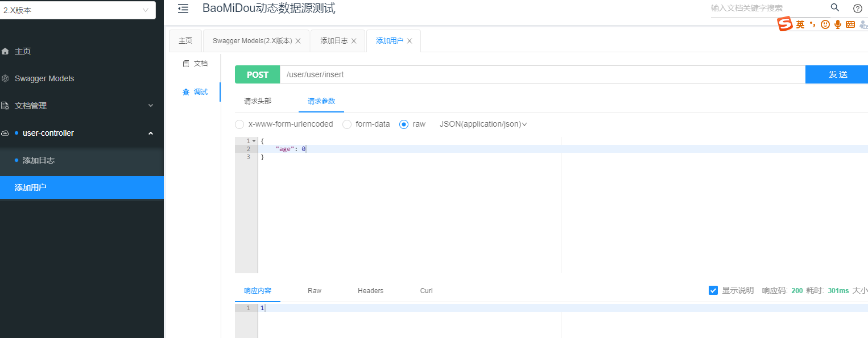The image size is (868, 338).
Task: Collapse sidebar with the menu fold icon
Action: click(x=183, y=9)
